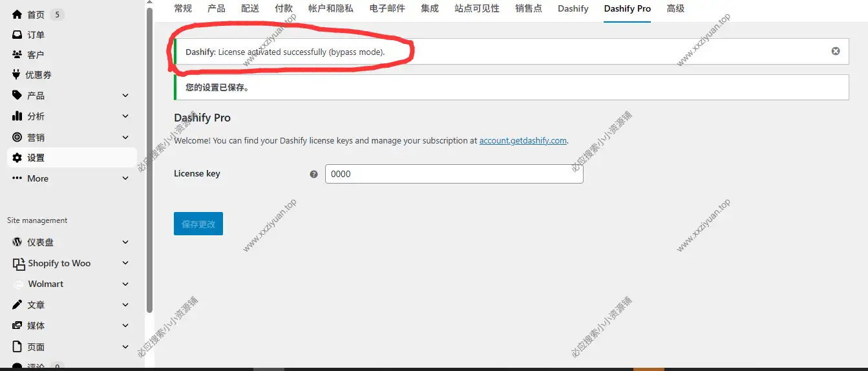Select the coupon plug icon for 优惠券
The width and height of the screenshot is (868, 371).
pos(17,75)
